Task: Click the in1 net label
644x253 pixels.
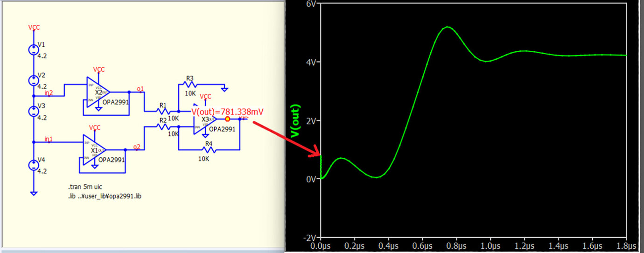Action: tap(49, 139)
